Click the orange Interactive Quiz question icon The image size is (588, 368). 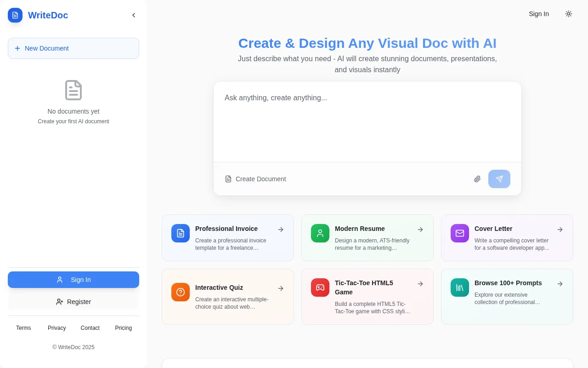click(x=181, y=292)
